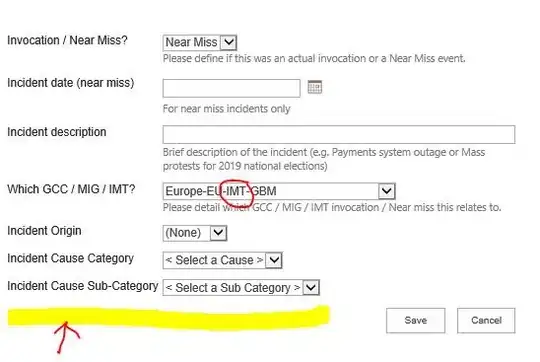Click the yellow highlighted bar
Image resolution: width=540 pixels, height=362 pixels.
[169, 317]
